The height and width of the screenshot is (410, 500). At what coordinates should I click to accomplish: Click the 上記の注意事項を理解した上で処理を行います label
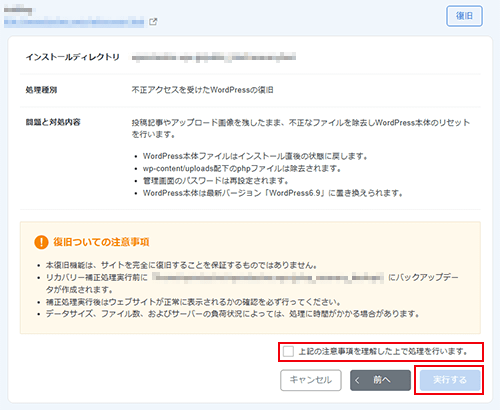pos(383,351)
